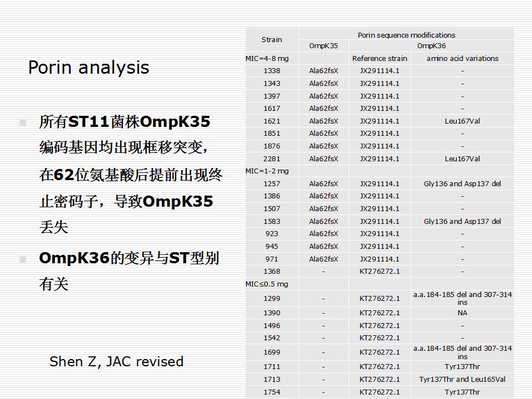Click 'JX291114.1' in the 1343 row
Image resolution: width=532 pixels, height=399 pixels.
coord(379,84)
